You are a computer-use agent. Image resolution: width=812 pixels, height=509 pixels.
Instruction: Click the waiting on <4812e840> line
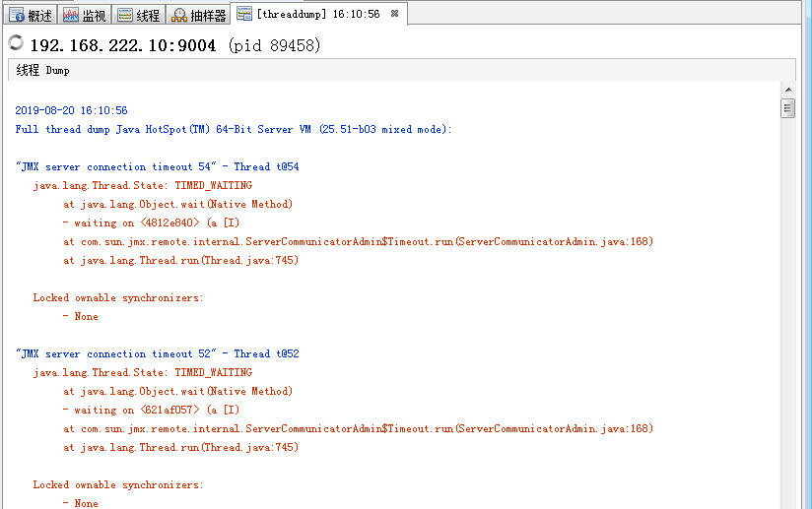pyautogui.click(x=151, y=223)
